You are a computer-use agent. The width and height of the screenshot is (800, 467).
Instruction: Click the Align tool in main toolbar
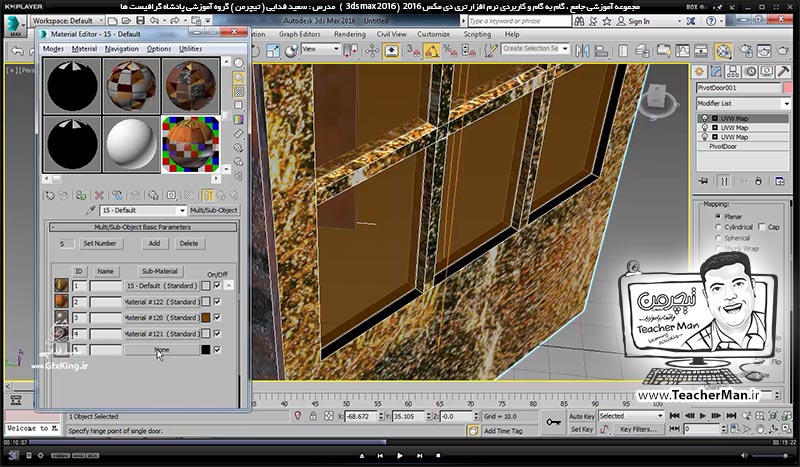tap(602, 51)
